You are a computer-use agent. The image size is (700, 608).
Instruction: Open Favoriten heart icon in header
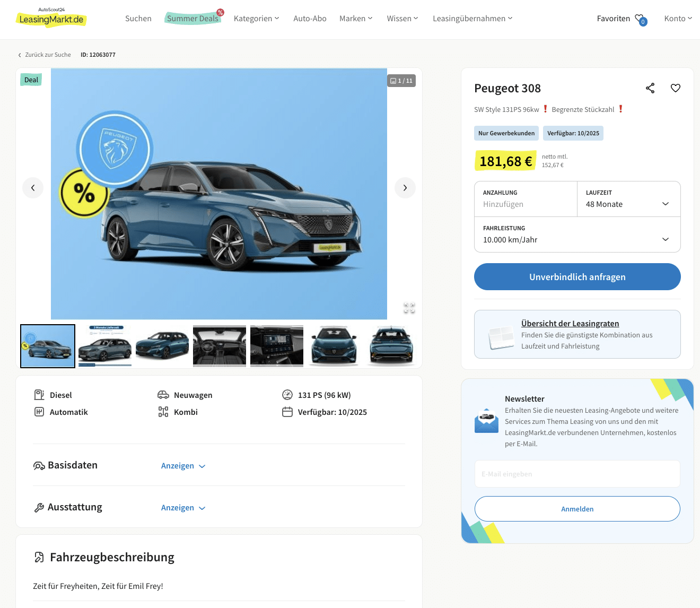pyautogui.click(x=640, y=19)
